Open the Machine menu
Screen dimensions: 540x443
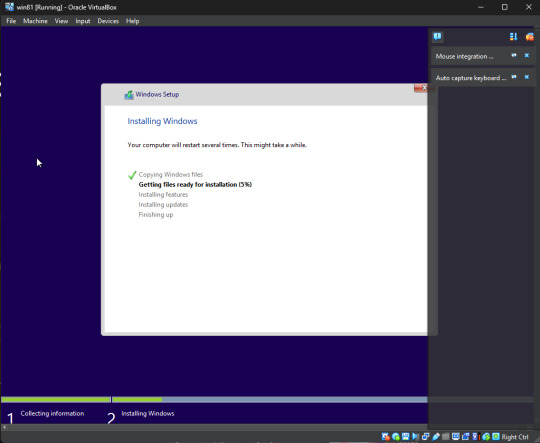35,21
